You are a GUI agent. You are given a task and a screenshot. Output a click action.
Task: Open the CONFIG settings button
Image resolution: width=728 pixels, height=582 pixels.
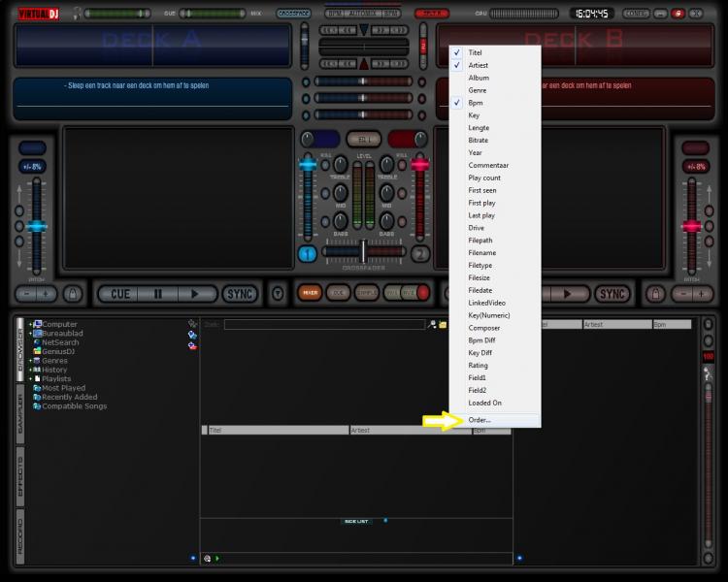[635, 14]
